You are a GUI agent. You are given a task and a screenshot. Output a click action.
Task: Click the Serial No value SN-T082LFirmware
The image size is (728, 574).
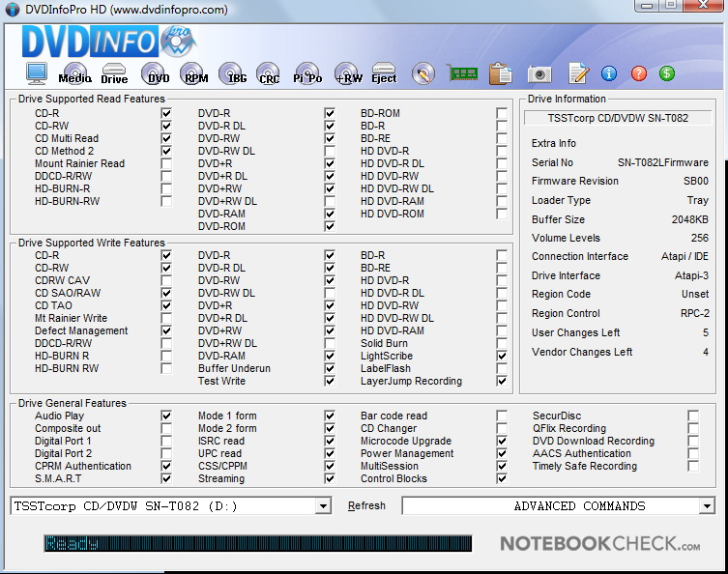click(663, 163)
